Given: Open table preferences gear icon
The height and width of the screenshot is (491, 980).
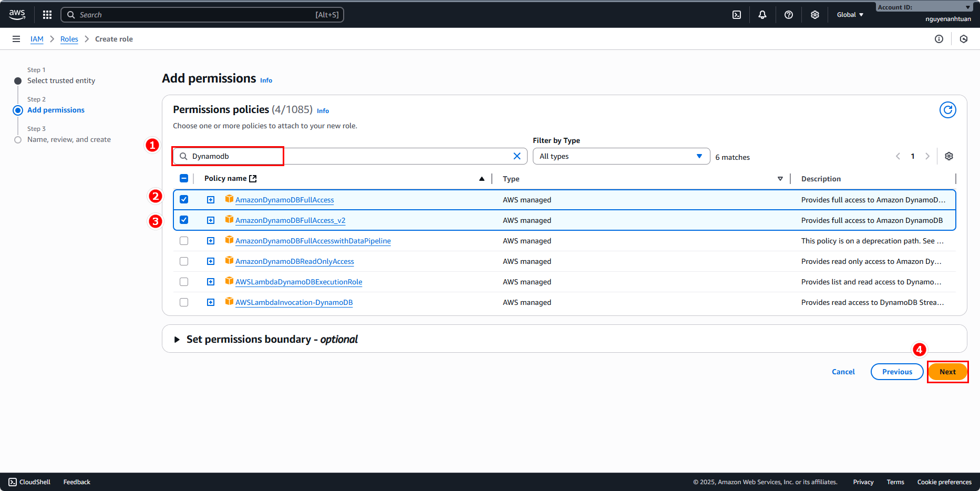Looking at the screenshot, I should (948, 156).
